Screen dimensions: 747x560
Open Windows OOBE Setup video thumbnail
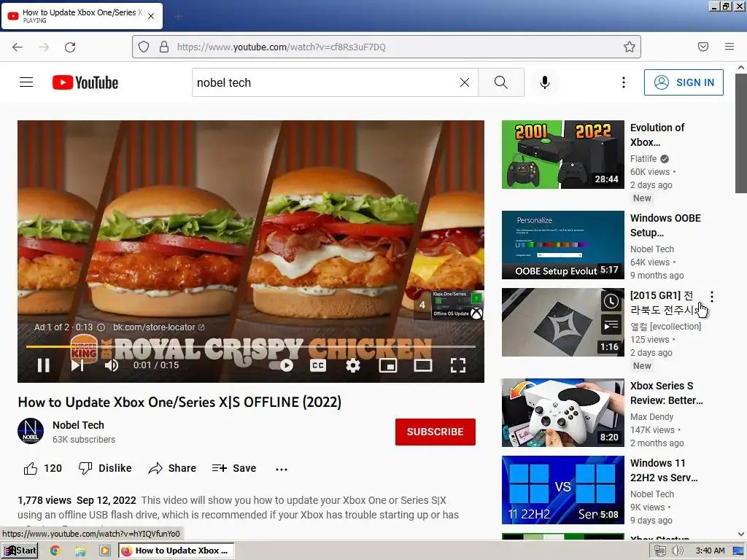pyautogui.click(x=562, y=245)
